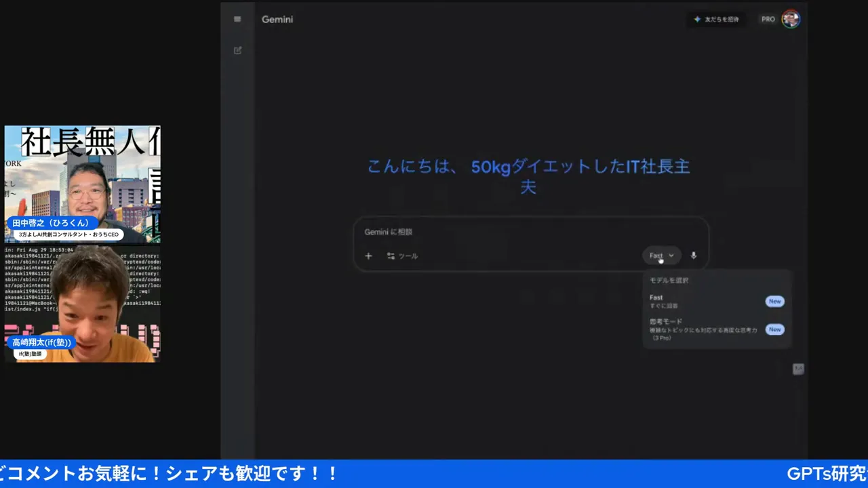Click the New badge next to 思考モード

pyautogui.click(x=774, y=329)
